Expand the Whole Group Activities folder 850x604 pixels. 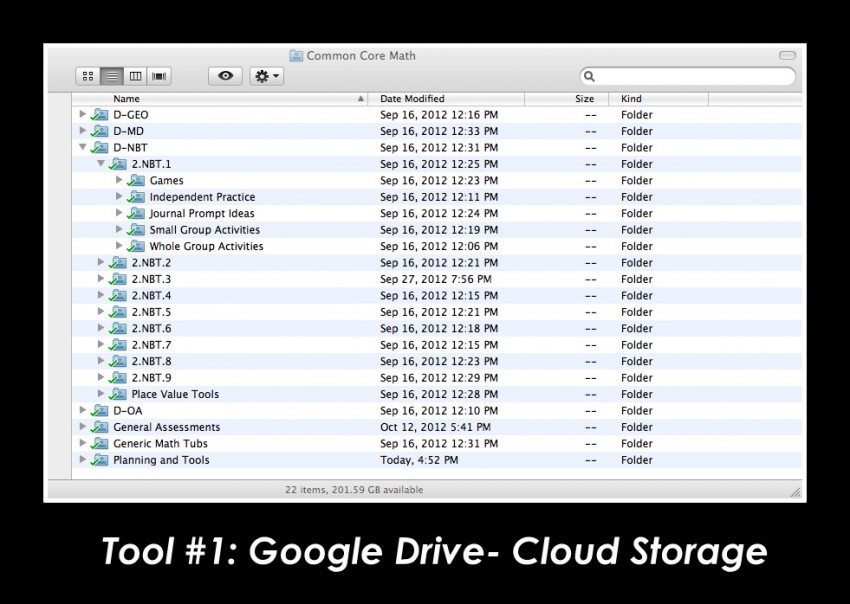(x=119, y=246)
